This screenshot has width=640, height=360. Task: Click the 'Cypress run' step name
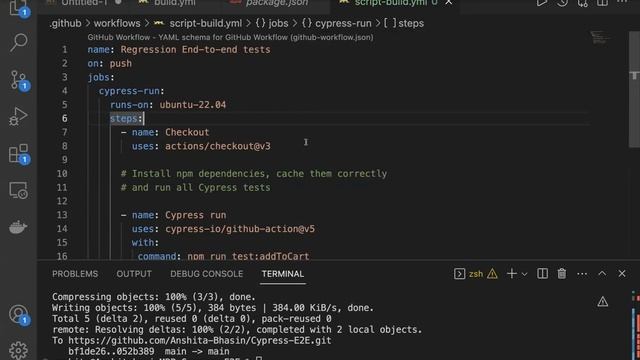(x=196, y=215)
